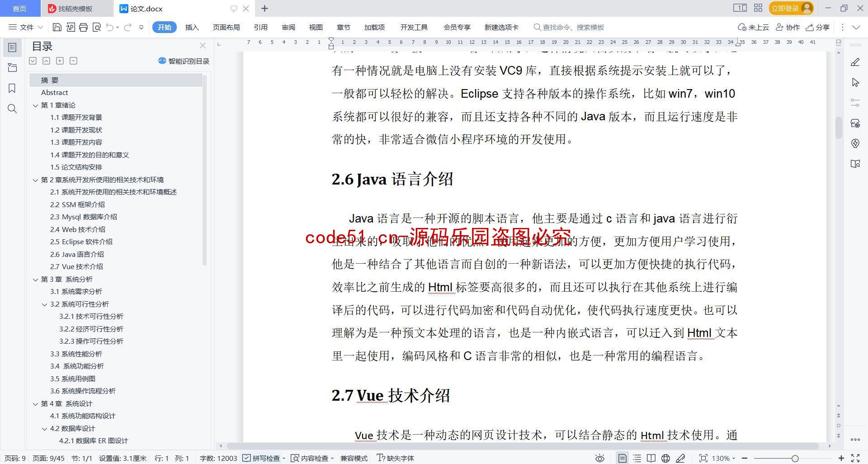Click the document vertical scrollbar thumb
This screenshot has width=868, height=464.
pos(839,128)
